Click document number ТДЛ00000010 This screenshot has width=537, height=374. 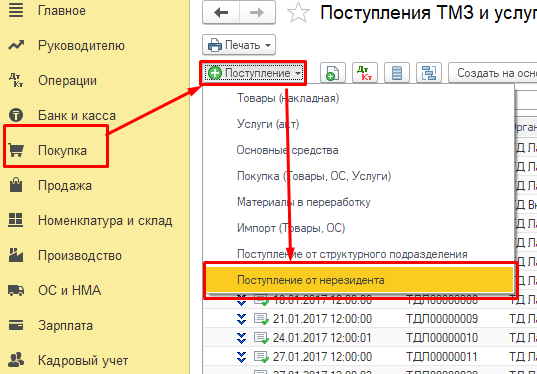point(442,338)
